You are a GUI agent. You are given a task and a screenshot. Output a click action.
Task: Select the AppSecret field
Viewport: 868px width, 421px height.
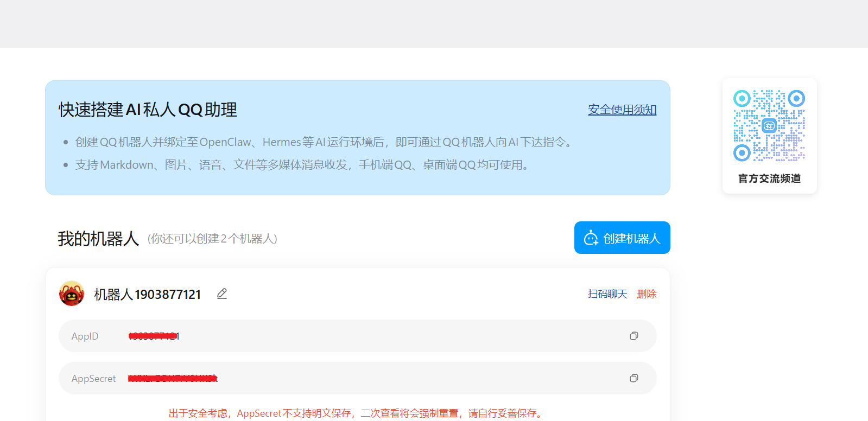click(x=358, y=378)
